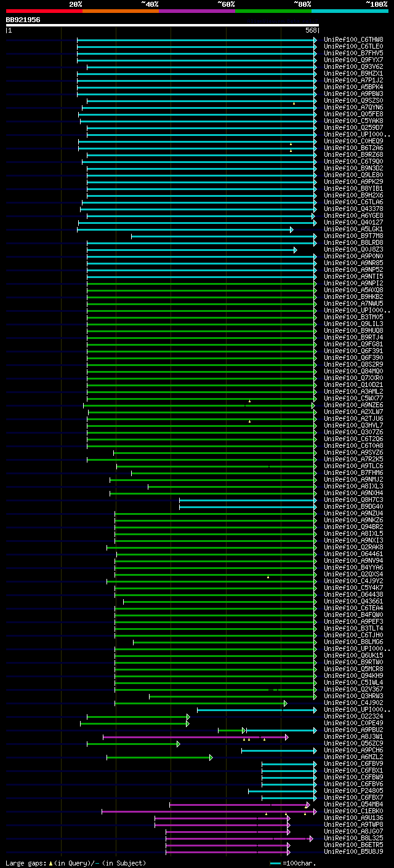Click hit label UniRef100_B9DG40
The height and width of the screenshot is (868, 394).
(x=353, y=506)
